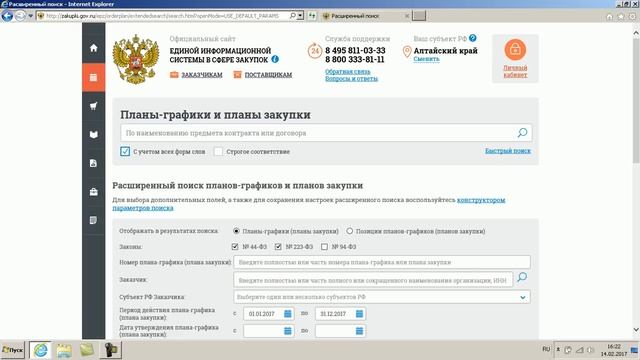
Task: Focus the Номер плана-графика input field
Action: 382,262
